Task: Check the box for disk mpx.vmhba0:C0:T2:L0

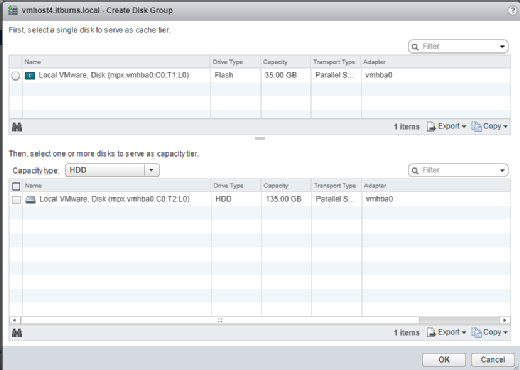Action: pyautogui.click(x=16, y=200)
